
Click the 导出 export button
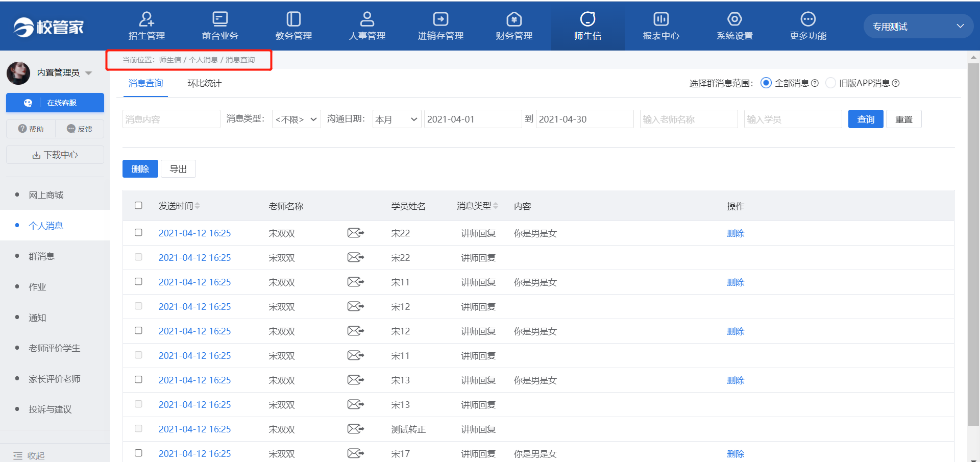[x=178, y=169]
